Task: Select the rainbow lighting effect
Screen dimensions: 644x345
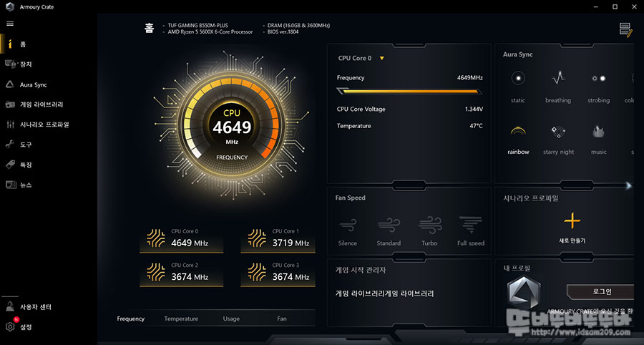Action: coord(518,140)
